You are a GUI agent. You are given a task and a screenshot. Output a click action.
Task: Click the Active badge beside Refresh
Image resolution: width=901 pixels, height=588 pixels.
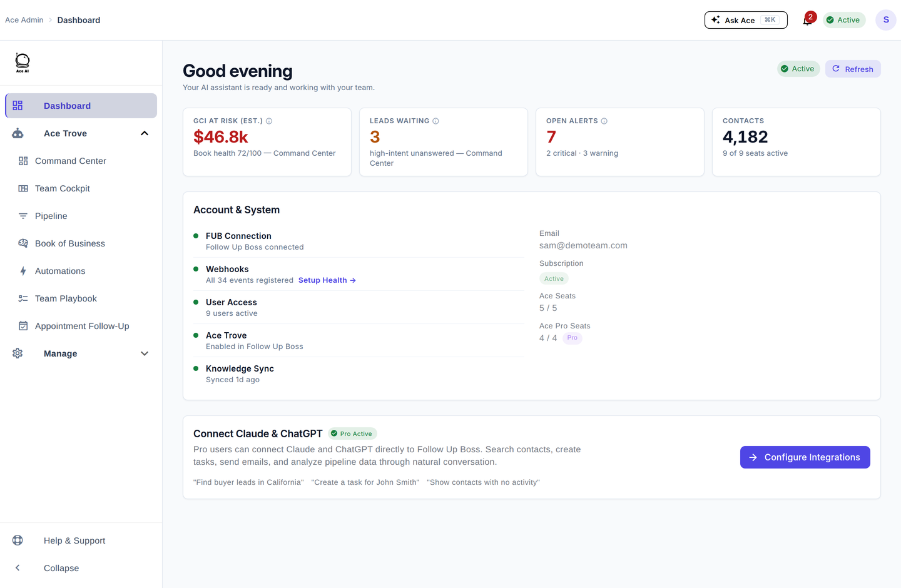pyautogui.click(x=798, y=69)
